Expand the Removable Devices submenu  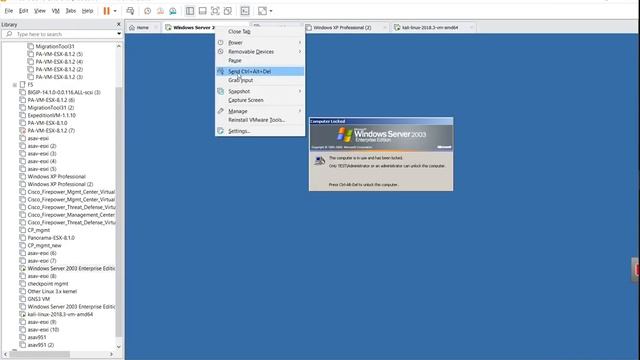tap(260, 52)
